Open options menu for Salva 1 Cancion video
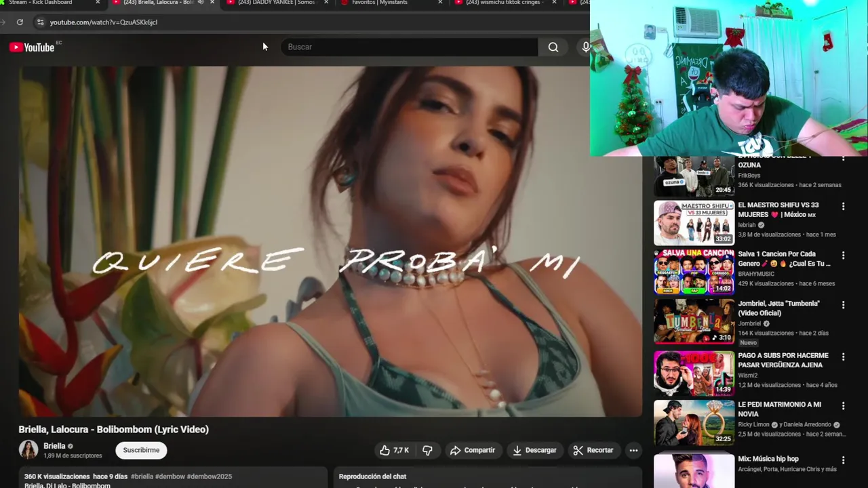 tap(844, 256)
